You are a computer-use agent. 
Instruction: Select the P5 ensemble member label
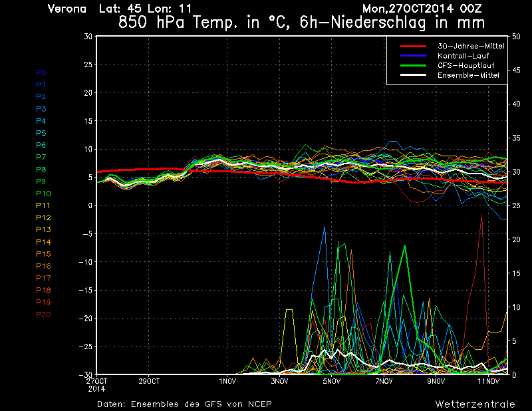coord(41,133)
